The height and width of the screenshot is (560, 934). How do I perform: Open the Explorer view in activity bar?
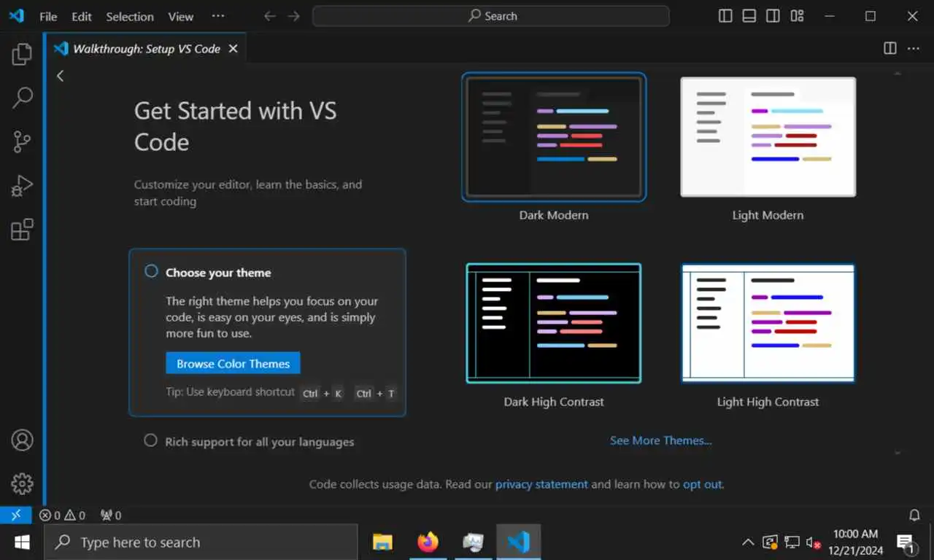point(22,54)
